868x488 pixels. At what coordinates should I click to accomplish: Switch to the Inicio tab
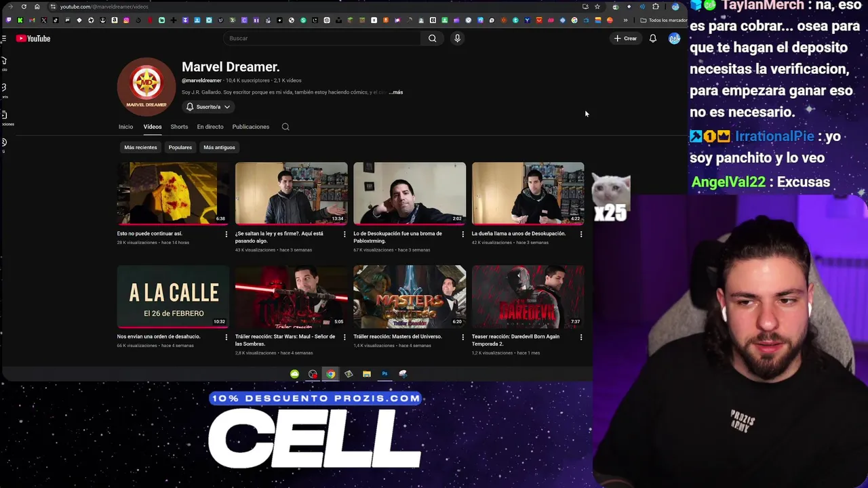pyautogui.click(x=125, y=127)
